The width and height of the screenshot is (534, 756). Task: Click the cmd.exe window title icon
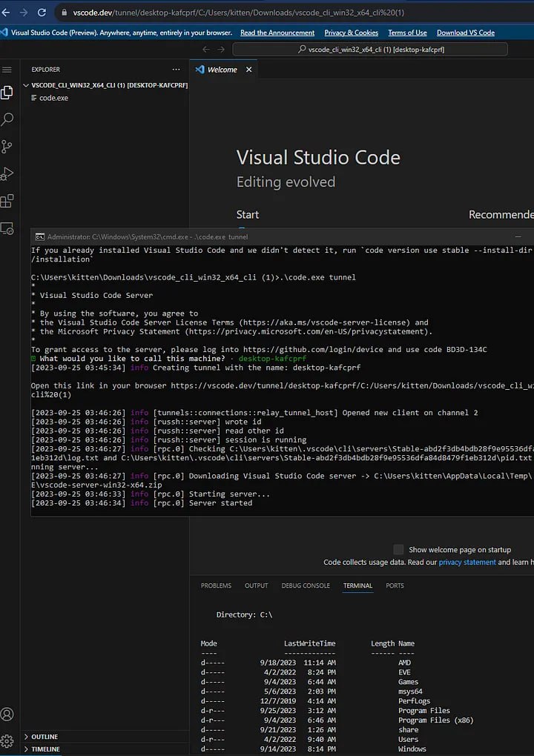pyautogui.click(x=40, y=236)
